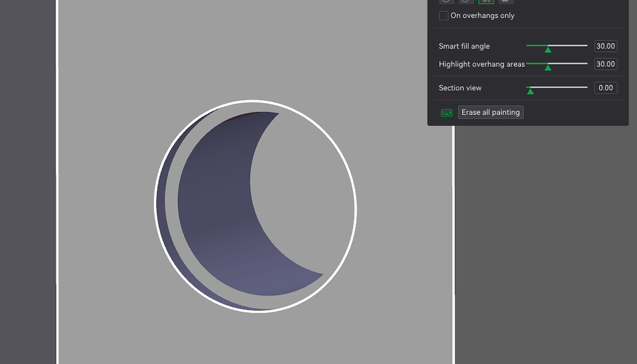
Task: Click the Erase all painting button
Action: coord(491,113)
